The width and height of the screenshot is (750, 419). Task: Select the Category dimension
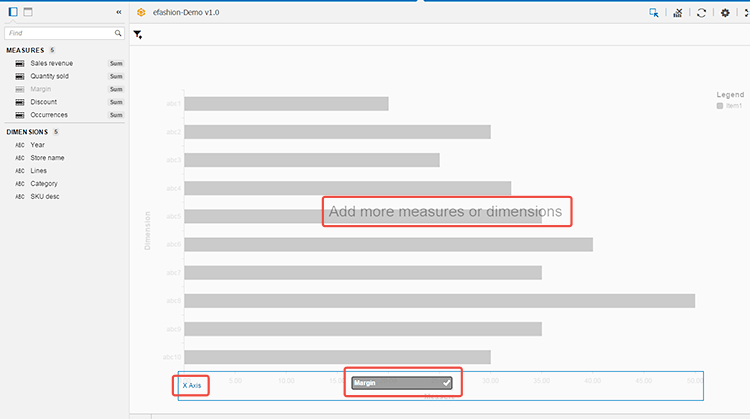pyautogui.click(x=44, y=184)
